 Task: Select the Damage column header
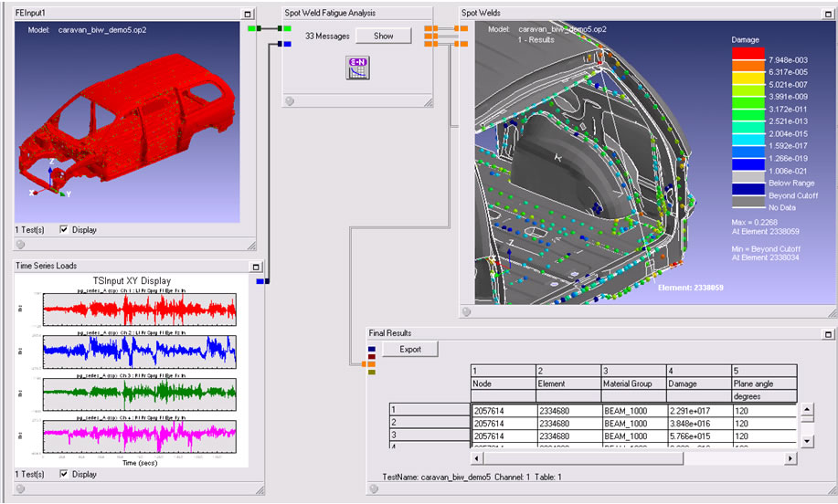(699, 383)
